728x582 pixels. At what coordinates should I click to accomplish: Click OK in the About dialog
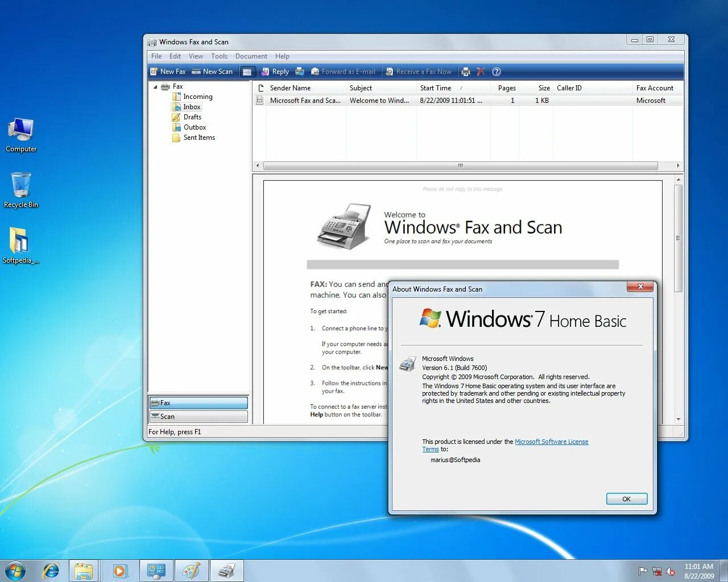click(x=626, y=499)
